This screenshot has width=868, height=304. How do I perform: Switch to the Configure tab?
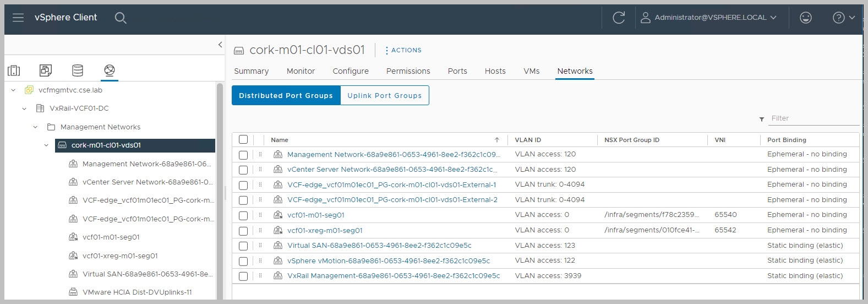pyautogui.click(x=350, y=71)
